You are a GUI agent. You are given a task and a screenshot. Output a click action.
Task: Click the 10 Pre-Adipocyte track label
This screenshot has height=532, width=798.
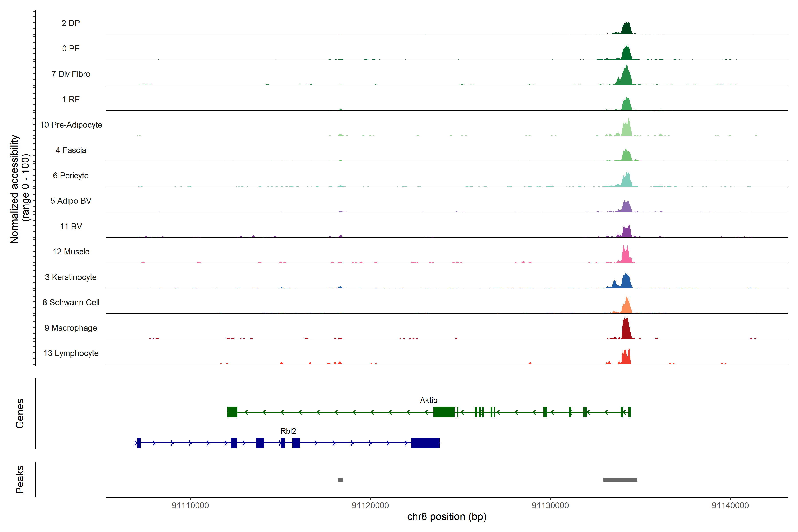(71, 125)
